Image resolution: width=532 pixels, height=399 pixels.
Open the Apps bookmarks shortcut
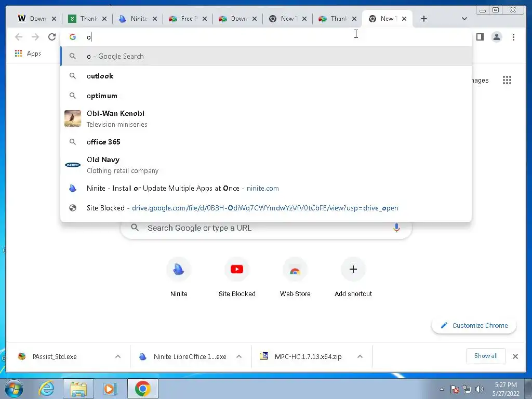coord(28,54)
